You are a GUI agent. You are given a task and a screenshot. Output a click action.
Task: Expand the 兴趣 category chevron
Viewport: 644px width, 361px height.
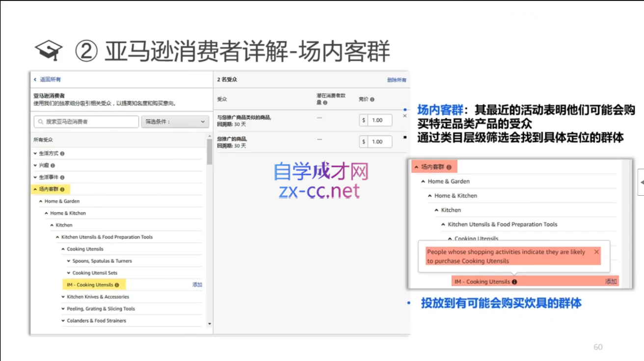coord(35,165)
